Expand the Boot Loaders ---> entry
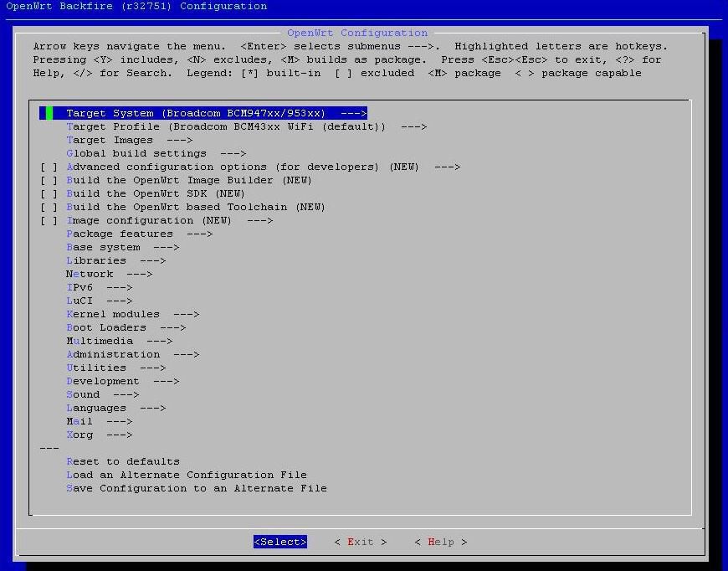The image size is (728, 571). (126, 328)
